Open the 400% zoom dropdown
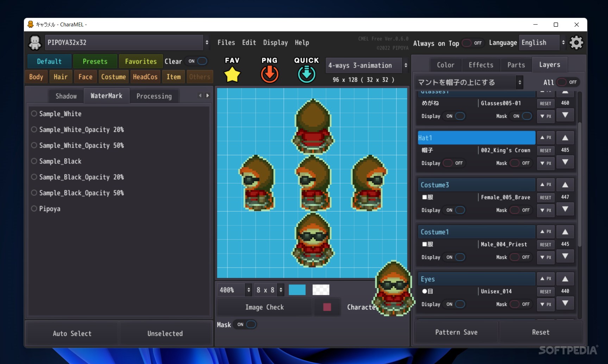608x364 pixels. pyautogui.click(x=234, y=290)
